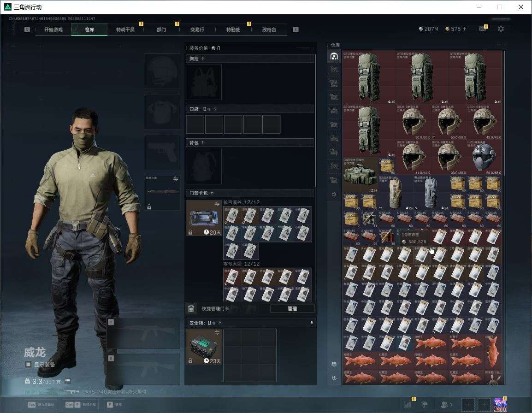
Task: Click the Tab 进入特勤处 shortcut button
Action: (41, 405)
